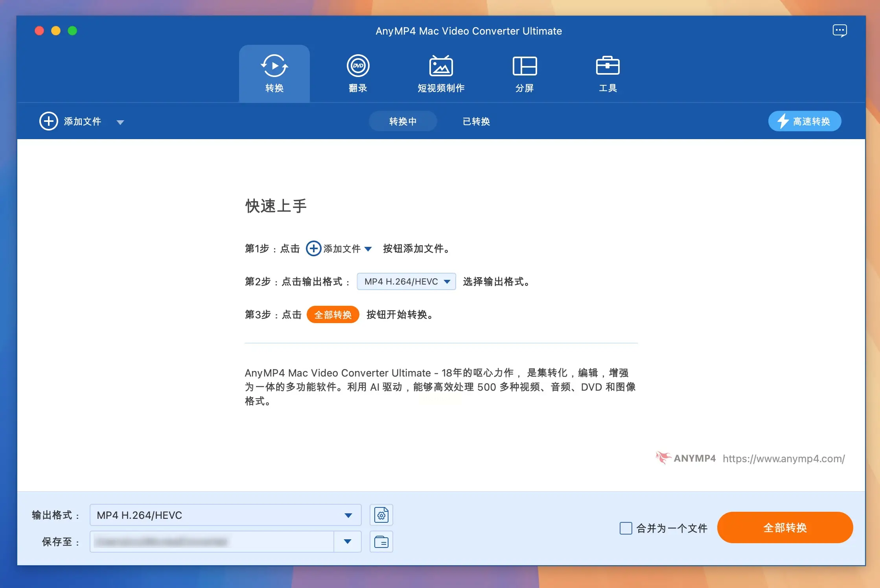
Task: Expand the 保存至 path dropdown arrow
Action: point(347,542)
